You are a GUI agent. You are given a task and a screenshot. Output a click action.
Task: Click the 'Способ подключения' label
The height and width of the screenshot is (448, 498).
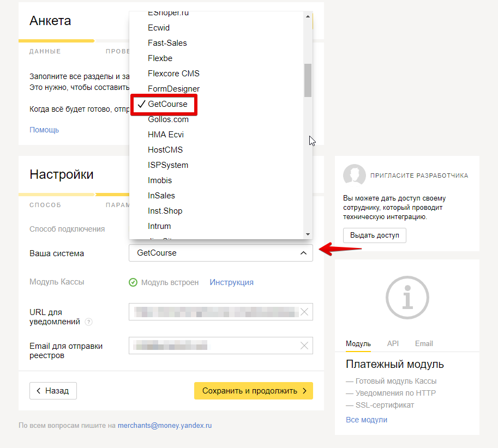pos(67,229)
